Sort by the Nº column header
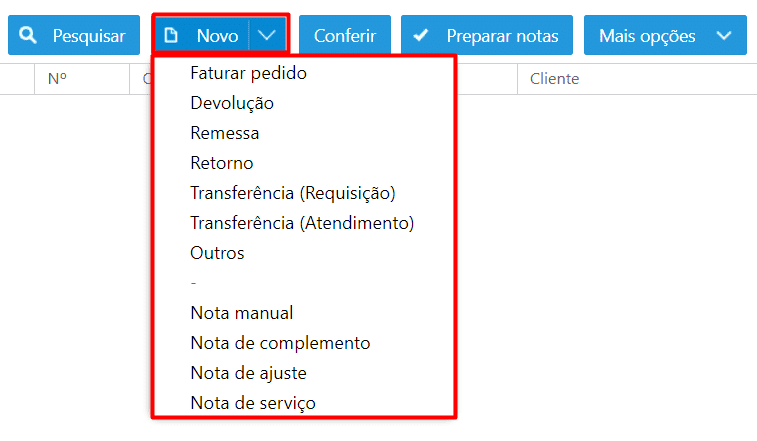This screenshot has width=757, height=441. [x=57, y=78]
